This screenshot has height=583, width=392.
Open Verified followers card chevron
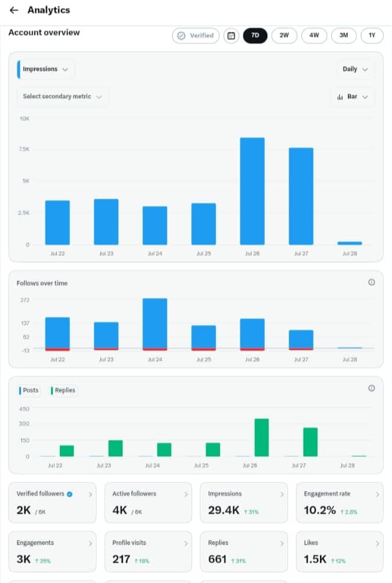90,494
